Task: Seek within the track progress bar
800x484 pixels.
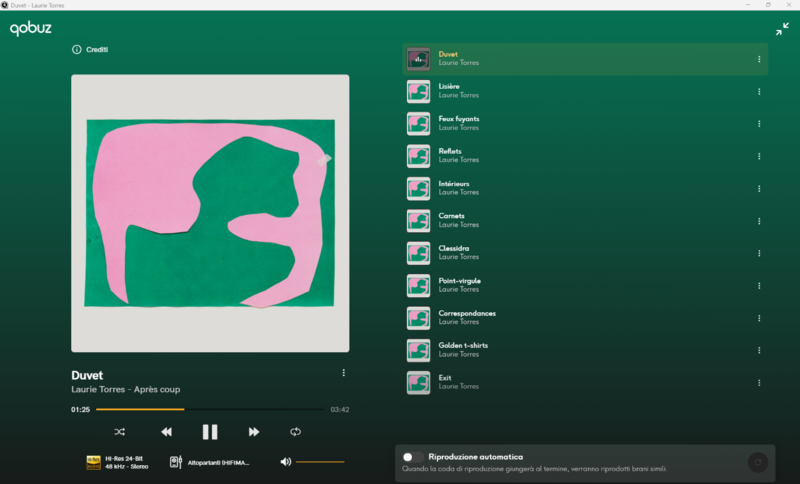Action: pos(210,410)
